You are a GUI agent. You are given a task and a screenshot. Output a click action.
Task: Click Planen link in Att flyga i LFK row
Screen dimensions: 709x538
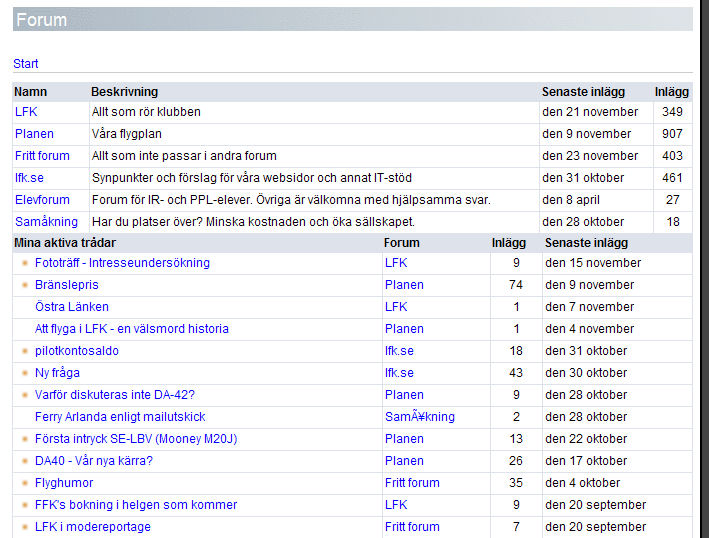pos(404,329)
